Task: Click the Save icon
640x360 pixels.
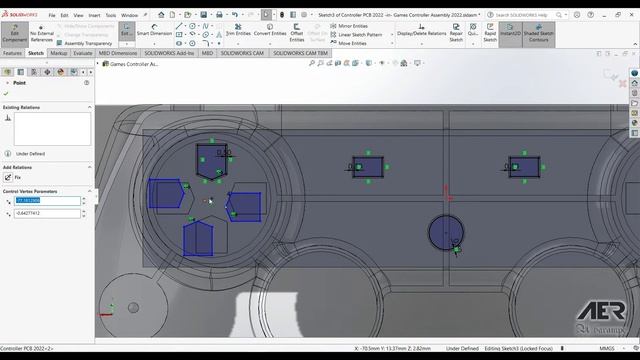Action: pos(203,15)
